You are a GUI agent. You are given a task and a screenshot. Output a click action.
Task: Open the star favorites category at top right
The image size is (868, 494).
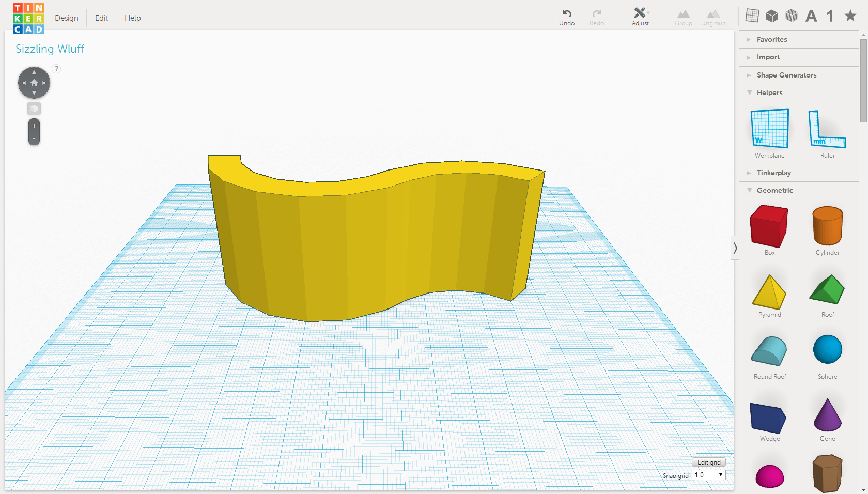click(x=849, y=16)
